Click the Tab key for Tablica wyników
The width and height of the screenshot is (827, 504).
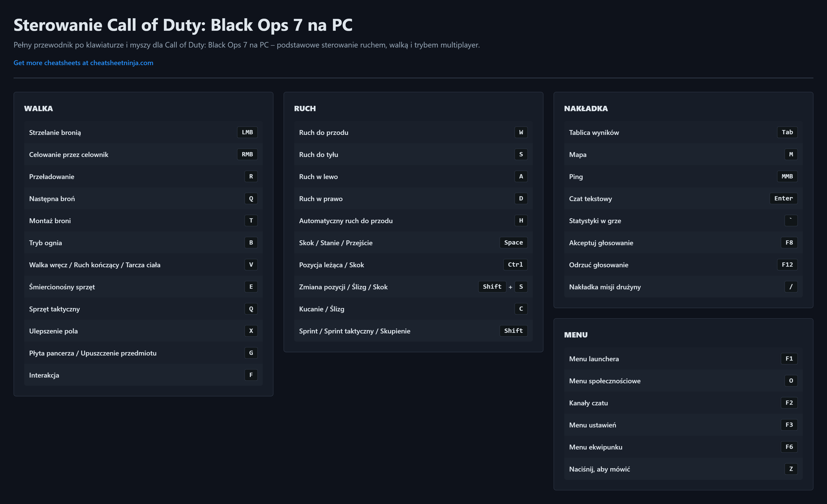pos(787,132)
